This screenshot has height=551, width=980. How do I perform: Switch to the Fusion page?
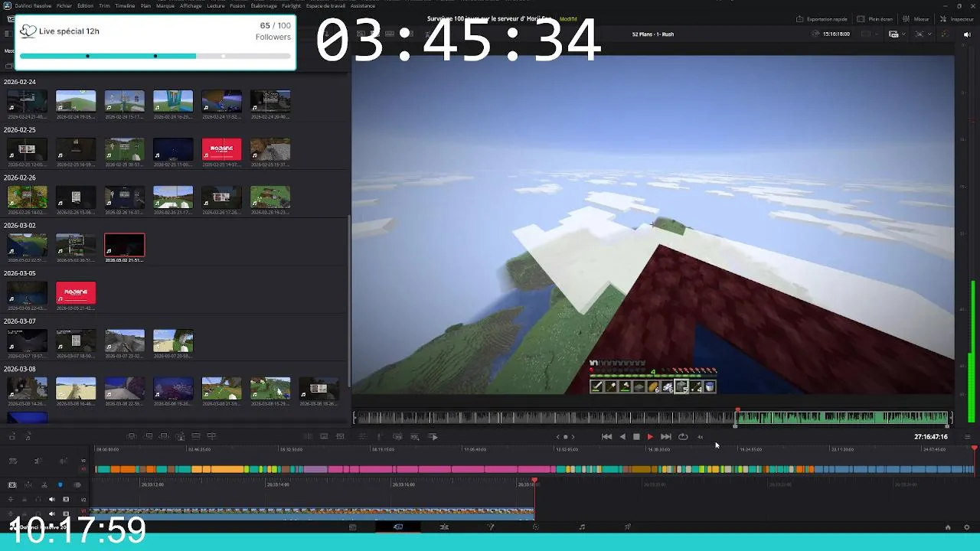(490, 527)
